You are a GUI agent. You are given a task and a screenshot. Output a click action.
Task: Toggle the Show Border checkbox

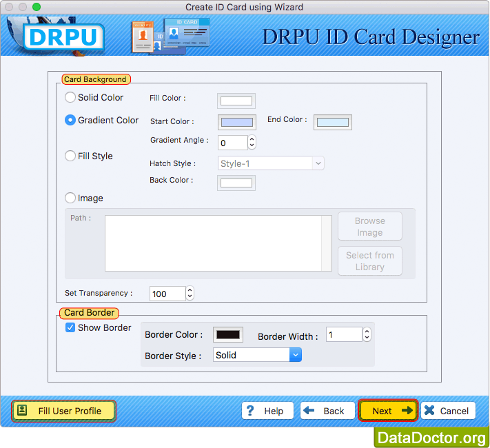70,327
